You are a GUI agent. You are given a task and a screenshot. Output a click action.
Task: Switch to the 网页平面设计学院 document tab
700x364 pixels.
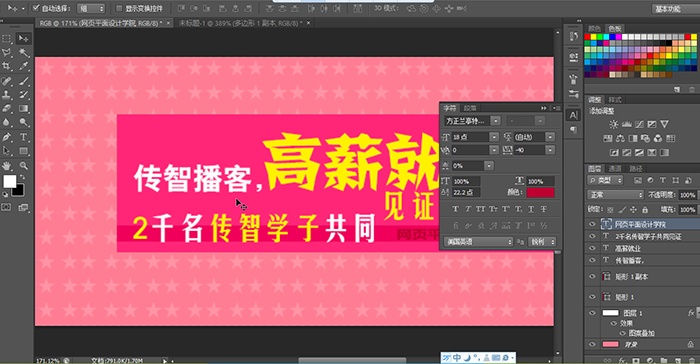101,23
